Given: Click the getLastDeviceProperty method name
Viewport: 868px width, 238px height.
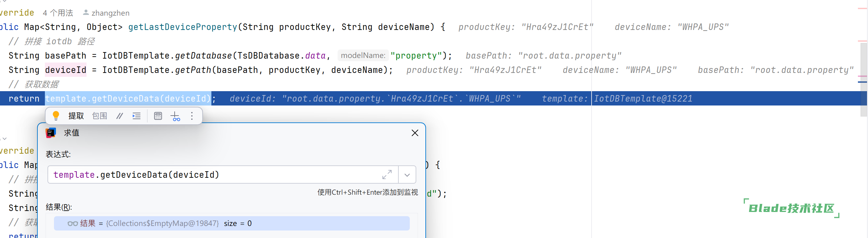Looking at the screenshot, I should (x=183, y=27).
